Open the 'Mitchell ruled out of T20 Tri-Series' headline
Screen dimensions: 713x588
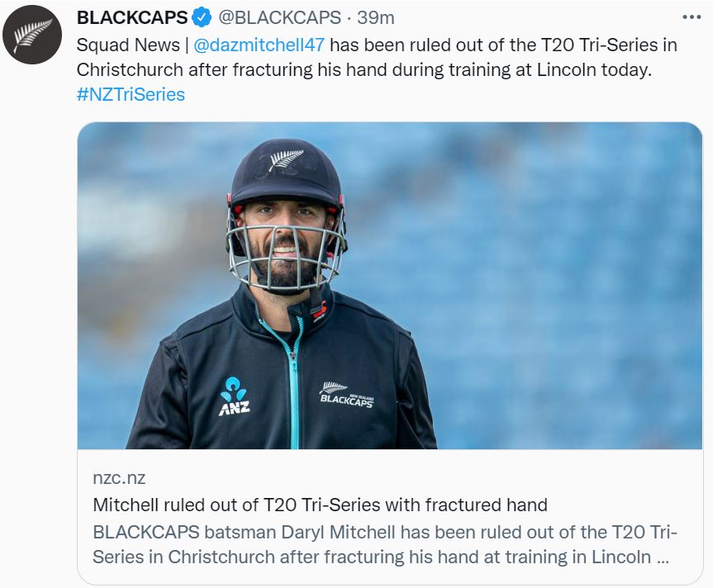(x=320, y=505)
